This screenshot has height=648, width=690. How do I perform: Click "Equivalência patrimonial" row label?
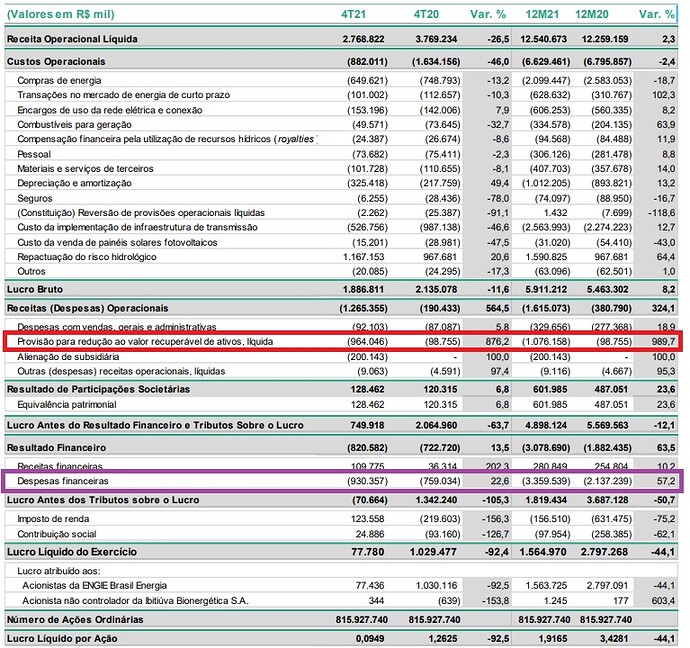(x=67, y=405)
